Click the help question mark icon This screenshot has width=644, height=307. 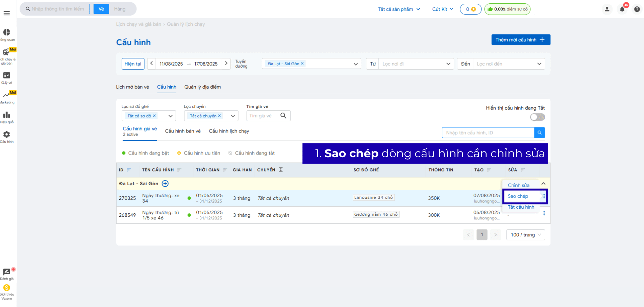coord(637,9)
